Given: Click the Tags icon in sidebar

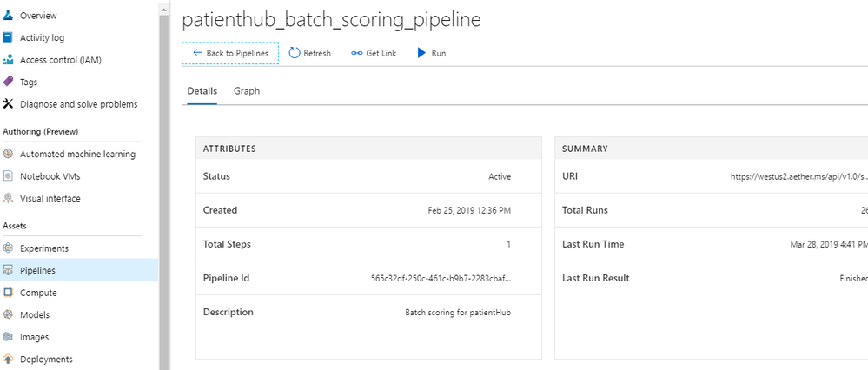Looking at the screenshot, I should point(9,82).
